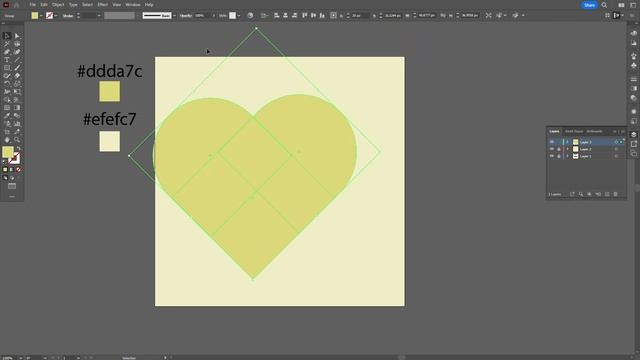The width and height of the screenshot is (640, 360).
Task: Click the Stroke label link
Action: (x=68, y=16)
